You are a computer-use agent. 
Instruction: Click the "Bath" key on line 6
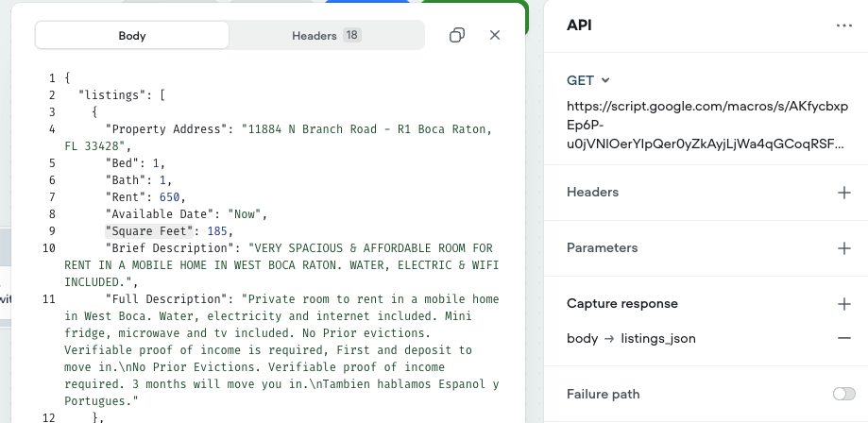point(125,180)
